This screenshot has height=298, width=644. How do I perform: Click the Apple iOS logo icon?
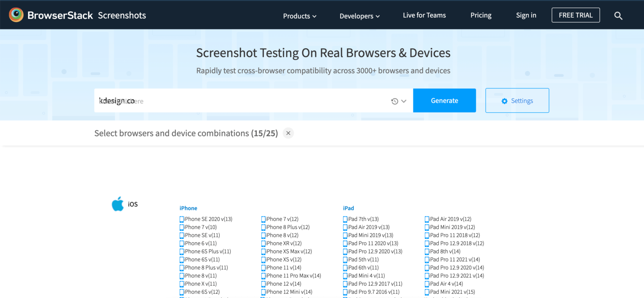pyautogui.click(x=118, y=204)
